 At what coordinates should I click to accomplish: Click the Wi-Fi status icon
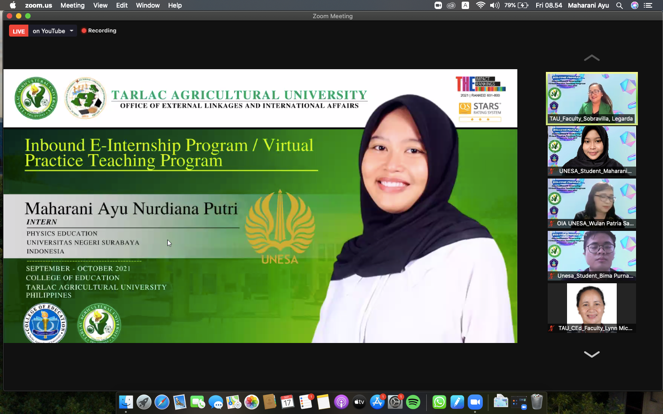click(x=481, y=5)
